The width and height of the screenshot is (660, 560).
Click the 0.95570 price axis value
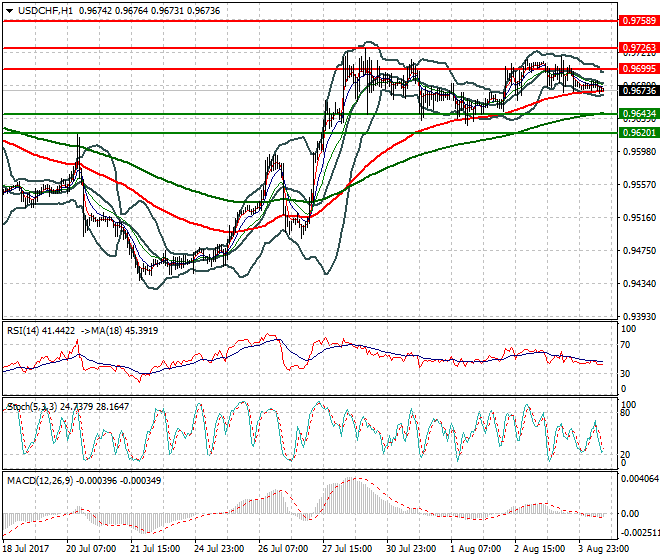tap(639, 184)
